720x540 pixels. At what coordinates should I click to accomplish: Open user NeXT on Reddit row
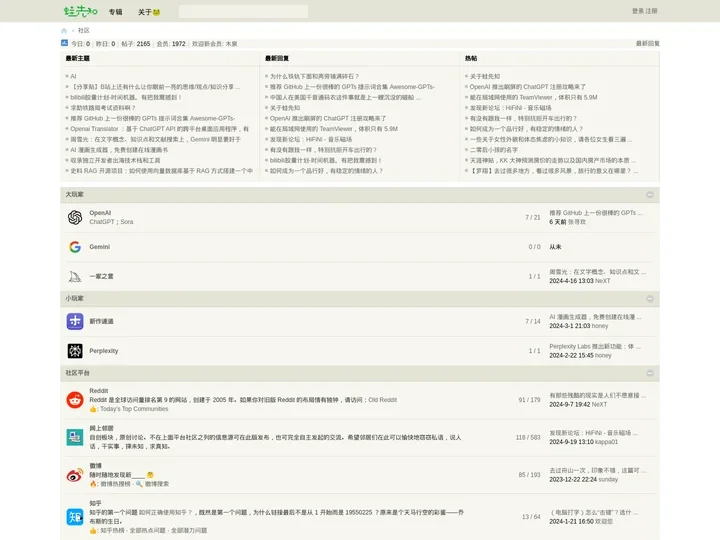[599, 405]
